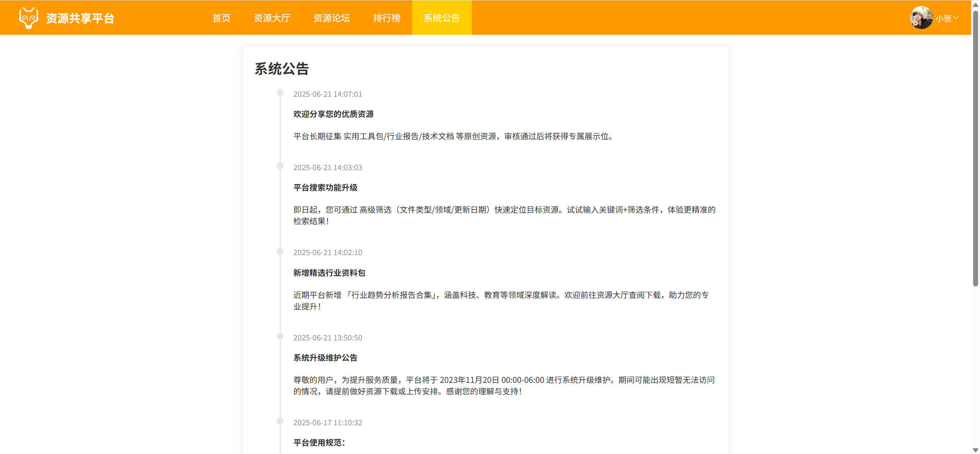Click timeline dot for 13:50:50 announcement
The width and height of the screenshot is (980, 454).
(280, 337)
